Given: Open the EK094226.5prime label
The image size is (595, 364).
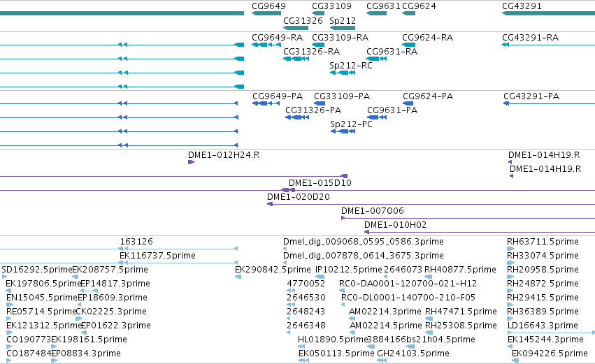Looking at the screenshot, I should pyautogui.click(x=550, y=354).
